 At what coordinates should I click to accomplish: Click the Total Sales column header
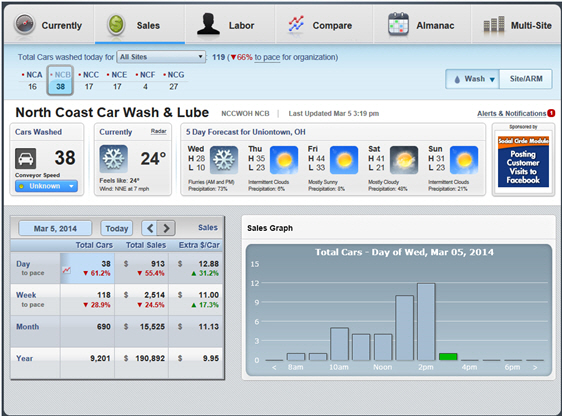146,245
